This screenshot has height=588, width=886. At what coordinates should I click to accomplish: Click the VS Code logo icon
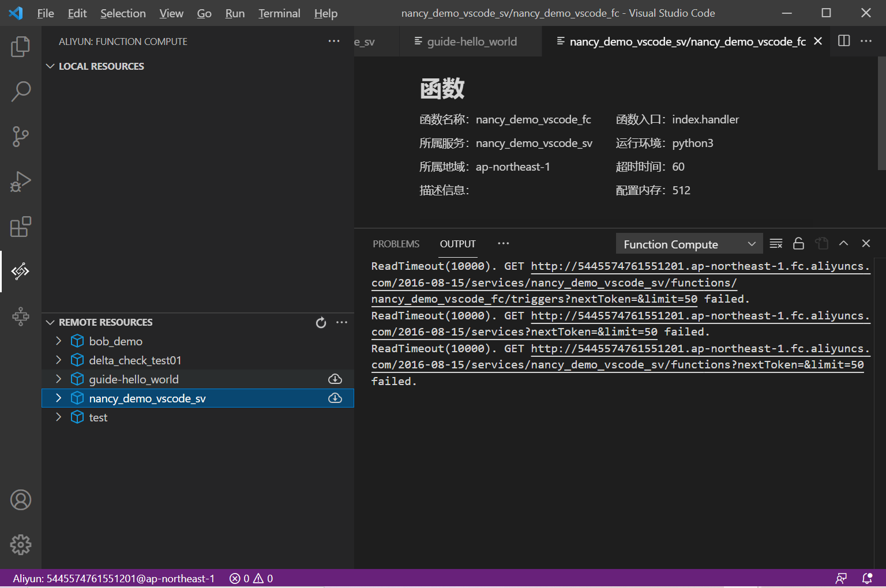pyautogui.click(x=16, y=13)
